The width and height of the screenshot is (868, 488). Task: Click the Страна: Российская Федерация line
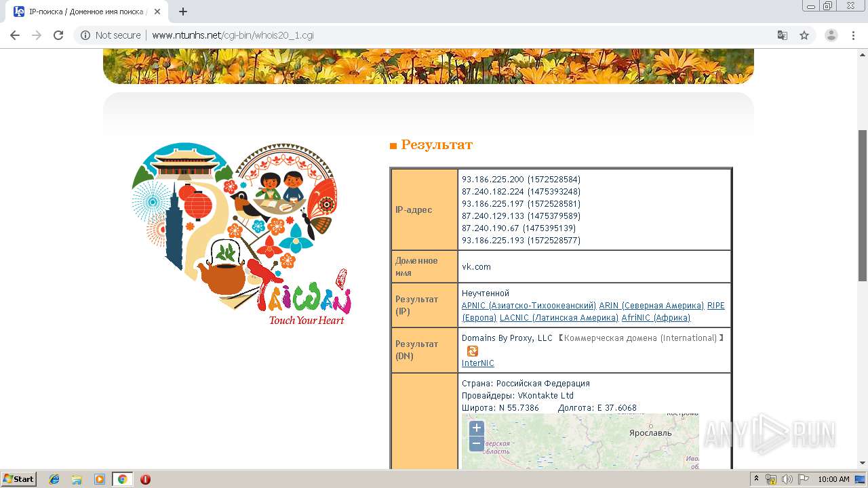click(x=526, y=384)
